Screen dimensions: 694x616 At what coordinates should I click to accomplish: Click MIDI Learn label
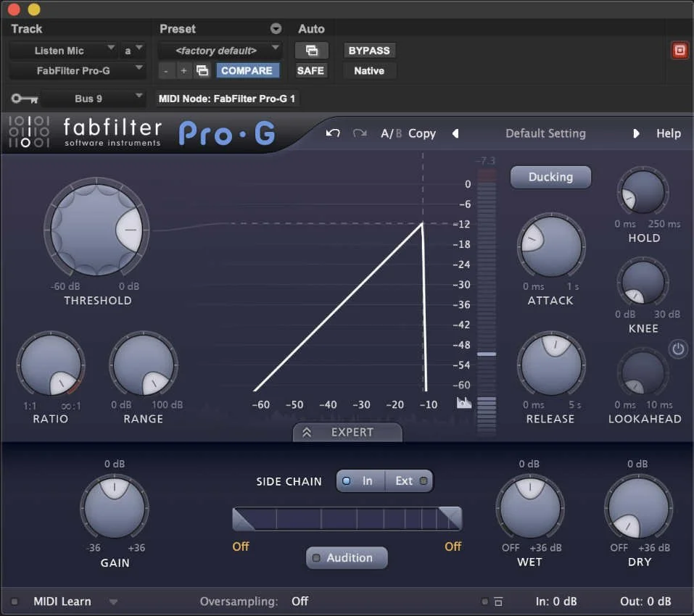pyautogui.click(x=62, y=602)
